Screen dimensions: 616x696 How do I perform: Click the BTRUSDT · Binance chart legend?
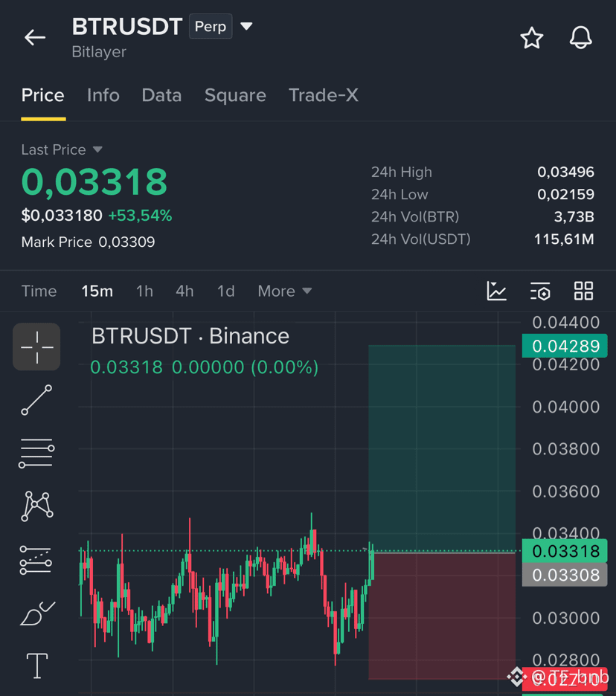point(190,336)
